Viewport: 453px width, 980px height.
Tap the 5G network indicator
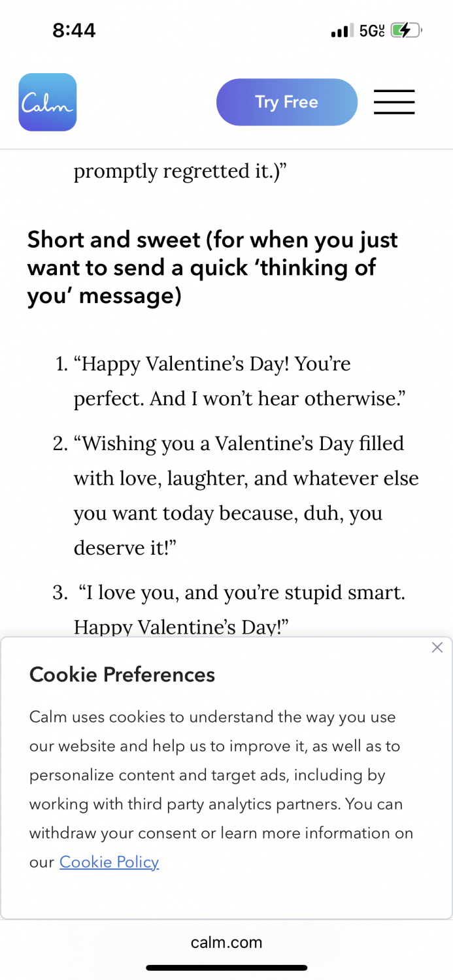pos(372,31)
